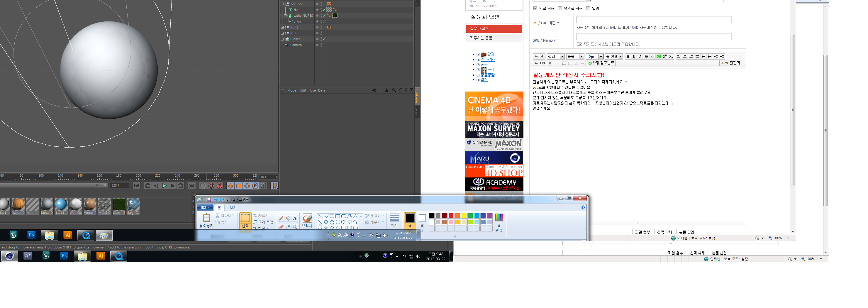Click the Save icon in Paint title bar
868x308 pixels.
(x=209, y=199)
